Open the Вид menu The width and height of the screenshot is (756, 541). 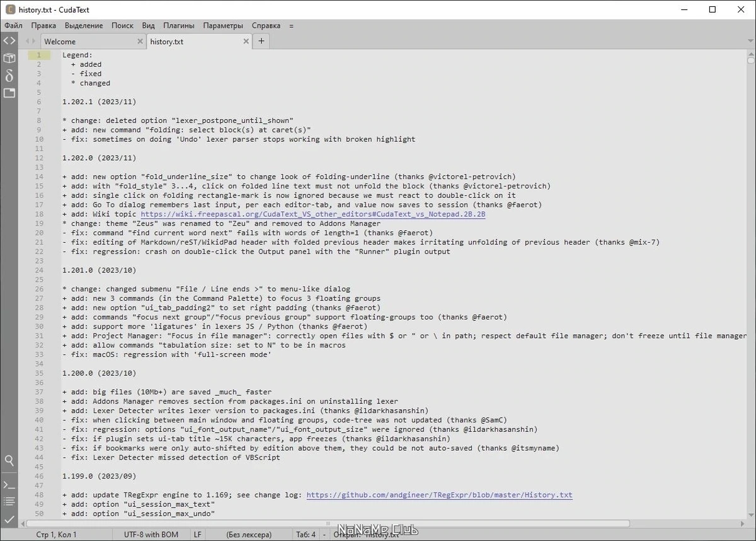click(148, 26)
